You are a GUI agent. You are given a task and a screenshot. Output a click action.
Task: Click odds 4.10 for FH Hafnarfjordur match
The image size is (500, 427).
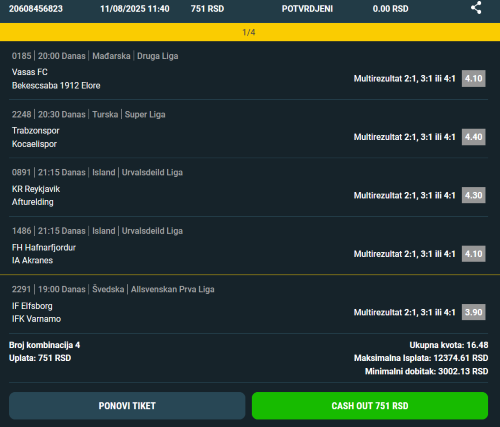[474, 254]
